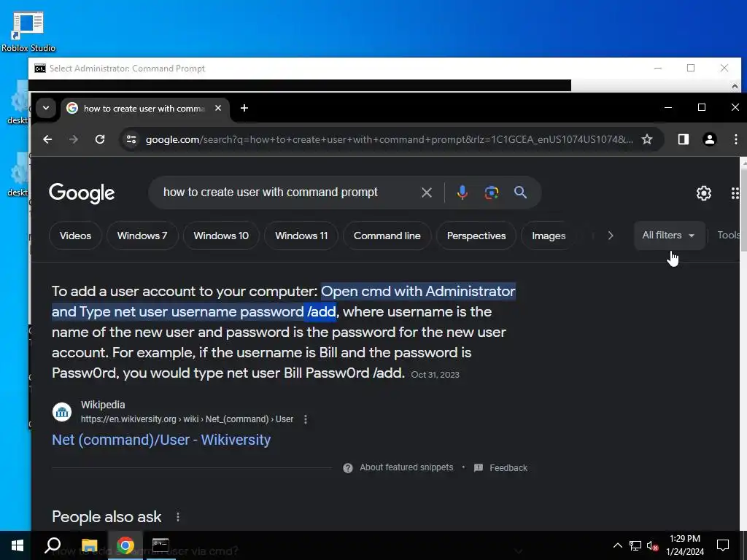Select the Windows 10 filter chip
747x560 pixels.
[221, 236]
